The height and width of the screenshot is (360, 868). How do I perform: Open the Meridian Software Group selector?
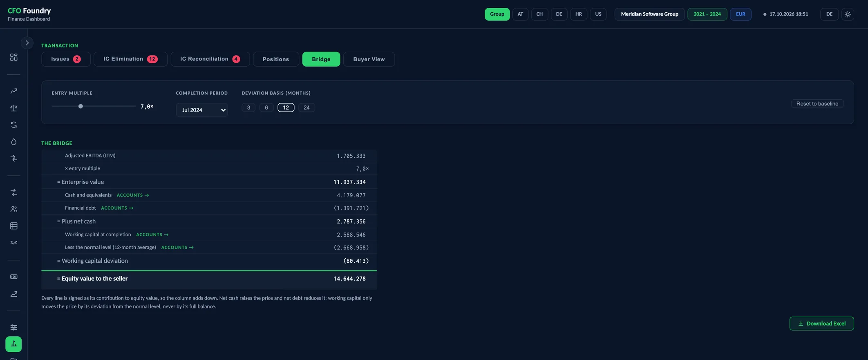coord(649,14)
